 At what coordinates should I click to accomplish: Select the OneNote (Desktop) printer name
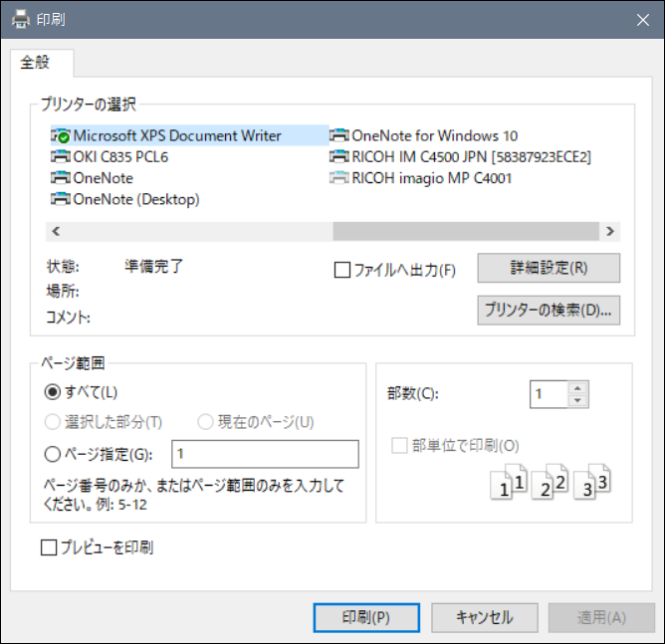136,199
